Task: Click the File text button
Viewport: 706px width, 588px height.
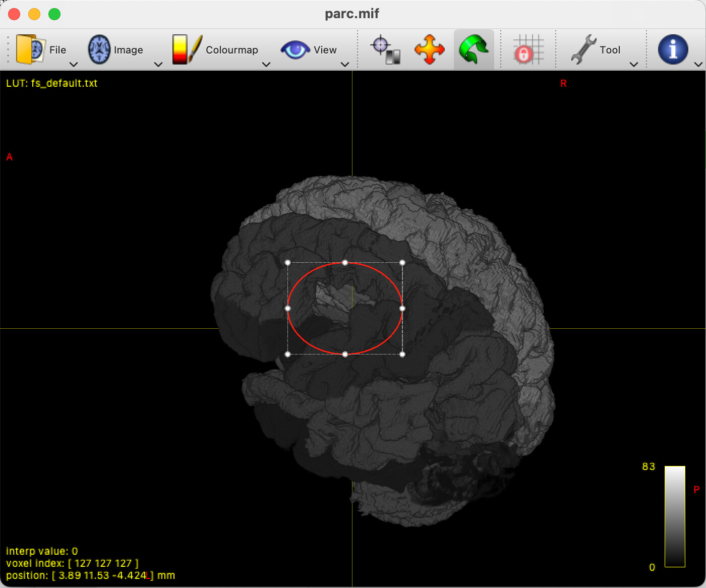Action: point(57,50)
